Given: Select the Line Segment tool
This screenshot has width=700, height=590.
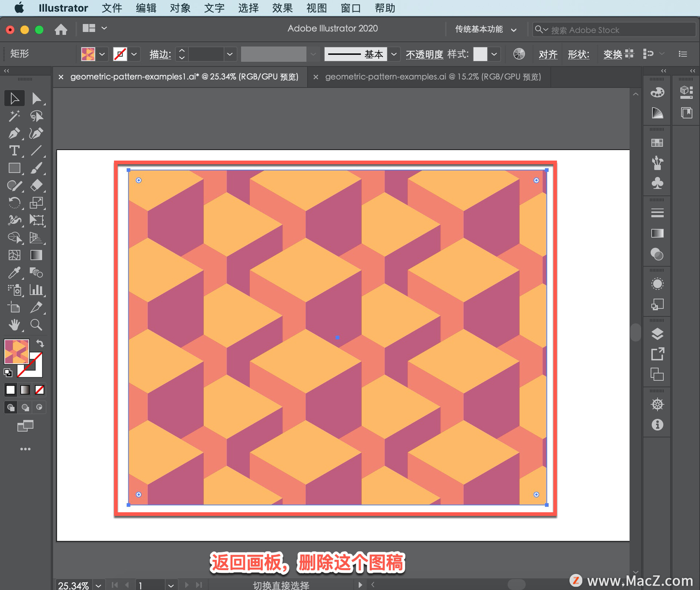Looking at the screenshot, I should 36,151.
